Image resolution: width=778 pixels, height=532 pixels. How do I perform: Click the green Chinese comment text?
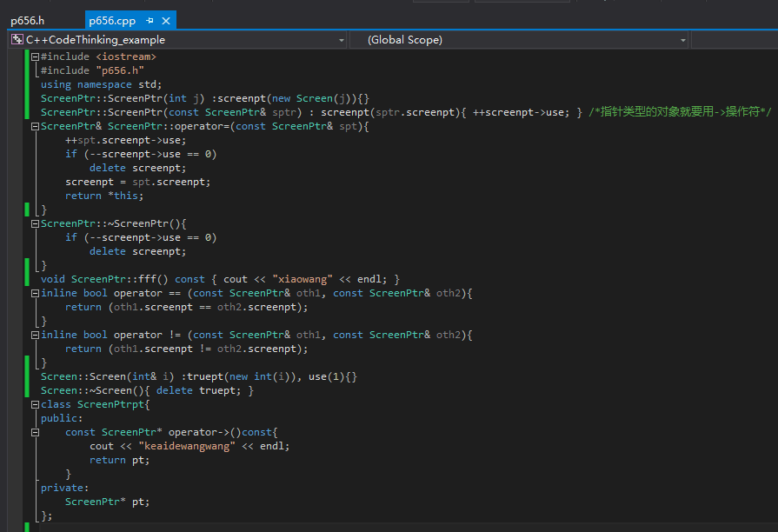point(680,112)
